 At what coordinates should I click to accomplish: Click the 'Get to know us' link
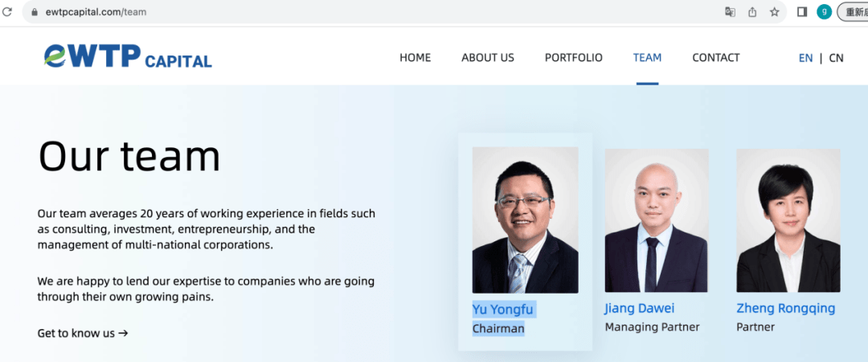(83, 333)
